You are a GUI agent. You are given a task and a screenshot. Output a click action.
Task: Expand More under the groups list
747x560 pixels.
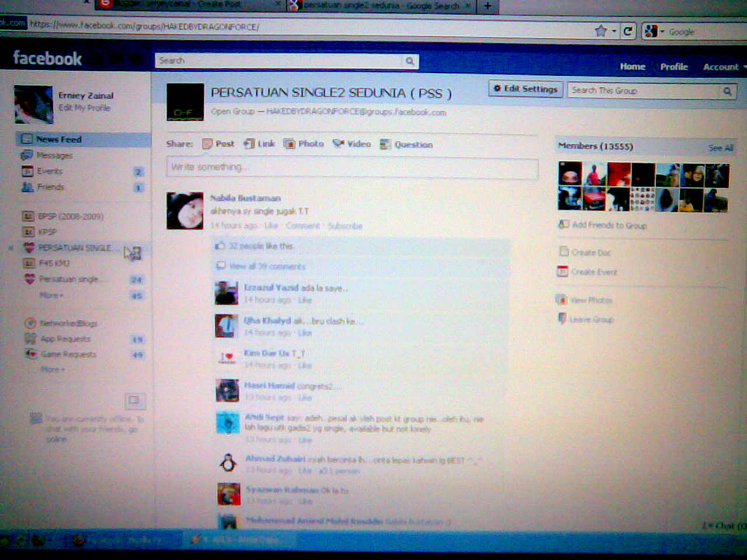pos(51,296)
